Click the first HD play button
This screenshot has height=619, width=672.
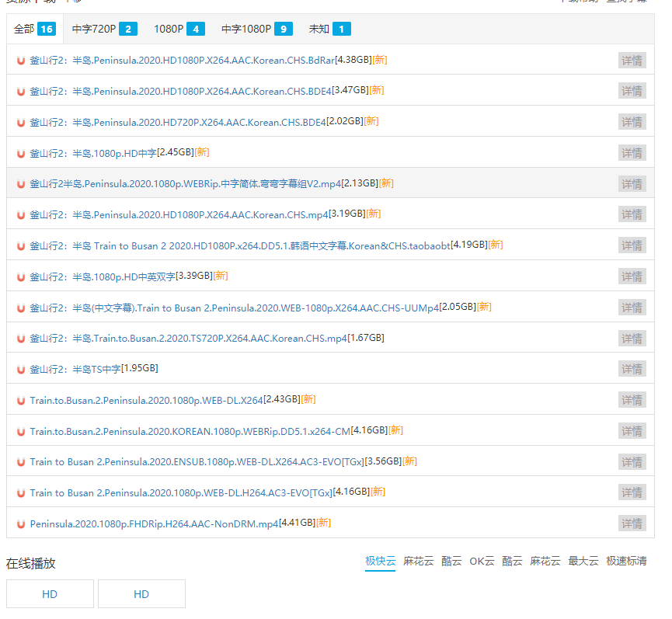tap(50, 594)
